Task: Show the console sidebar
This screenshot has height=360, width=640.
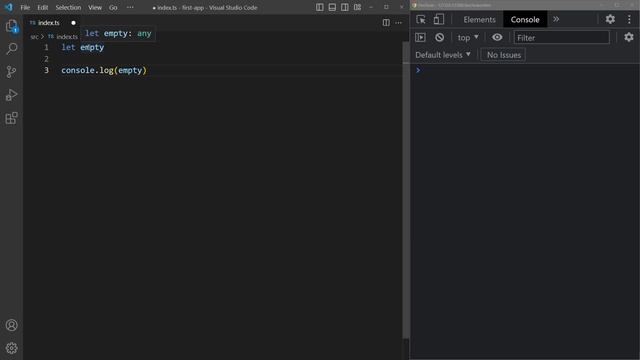Action: (x=420, y=38)
